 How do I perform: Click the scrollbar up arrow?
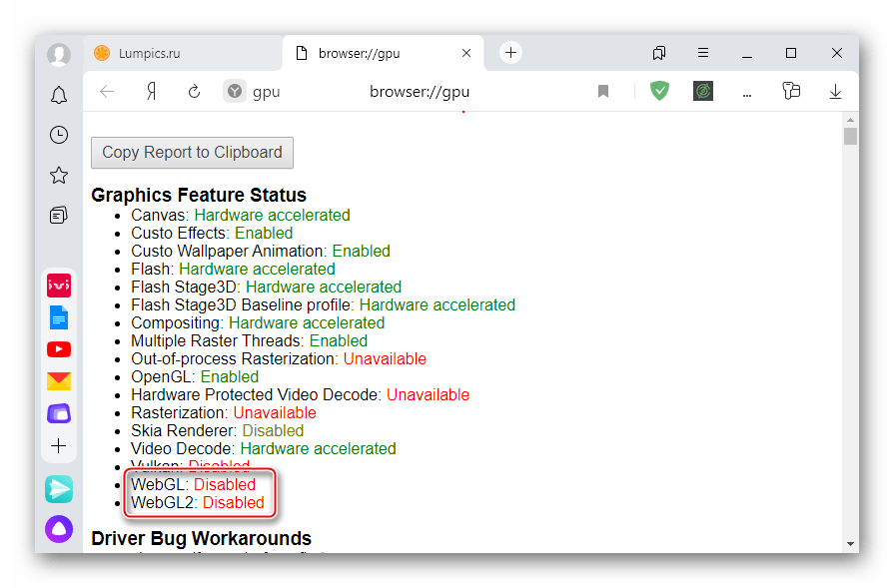pyautogui.click(x=850, y=120)
